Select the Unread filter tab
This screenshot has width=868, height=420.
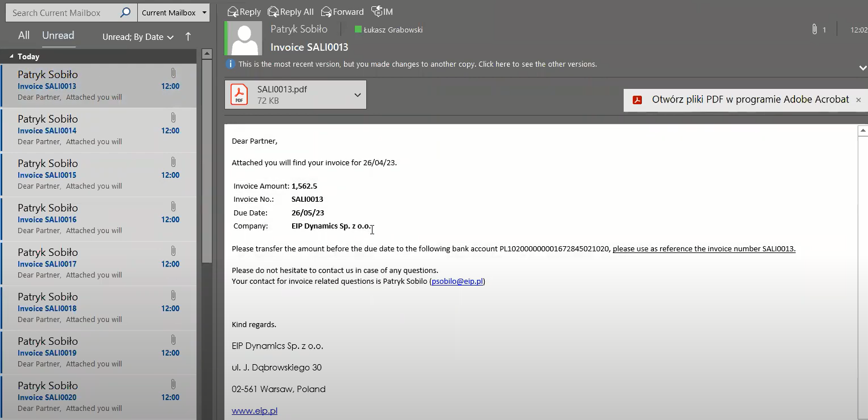58,35
